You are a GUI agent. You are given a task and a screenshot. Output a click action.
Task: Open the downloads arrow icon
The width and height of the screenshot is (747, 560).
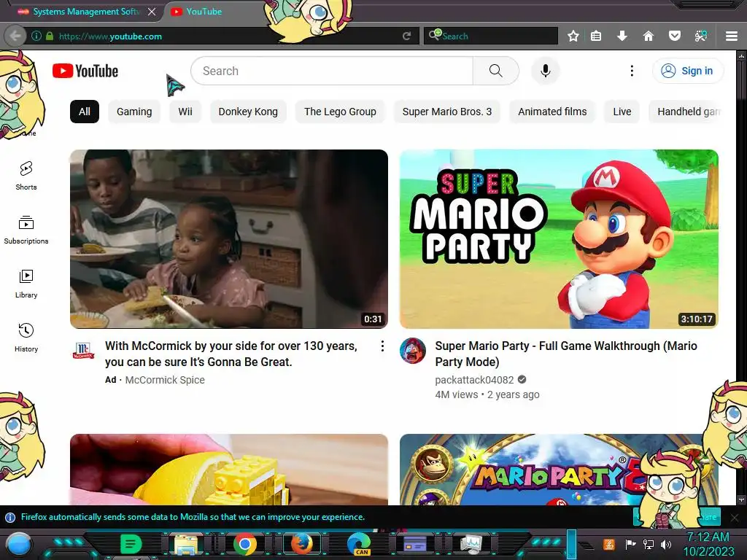pyautogui.click(x=622, y=36)
